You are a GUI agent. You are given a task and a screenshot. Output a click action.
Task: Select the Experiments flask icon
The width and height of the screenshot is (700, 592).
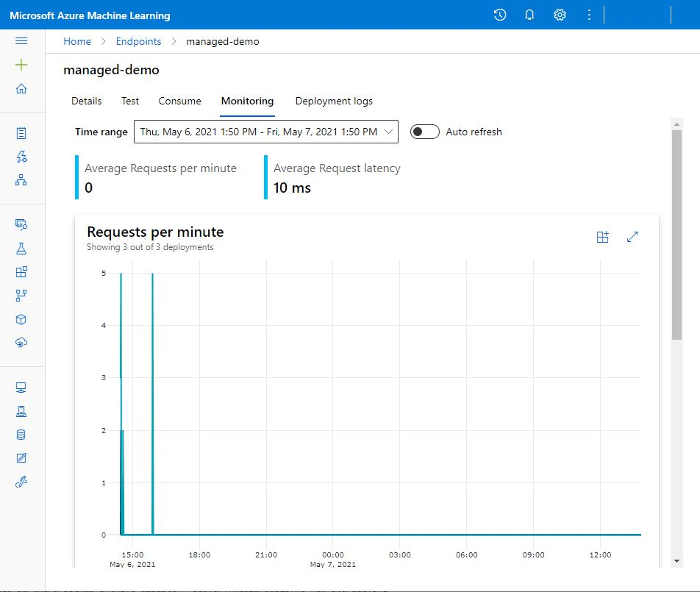(21, 249)
